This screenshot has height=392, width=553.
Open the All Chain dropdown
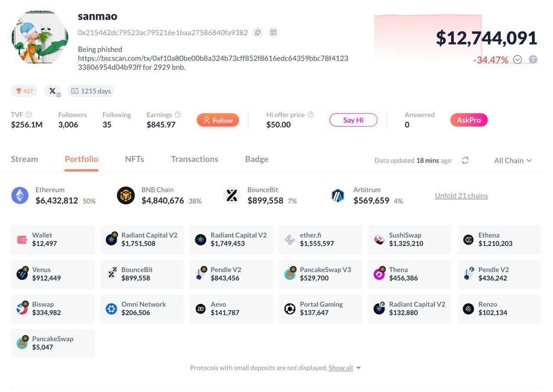pos(513,161)
